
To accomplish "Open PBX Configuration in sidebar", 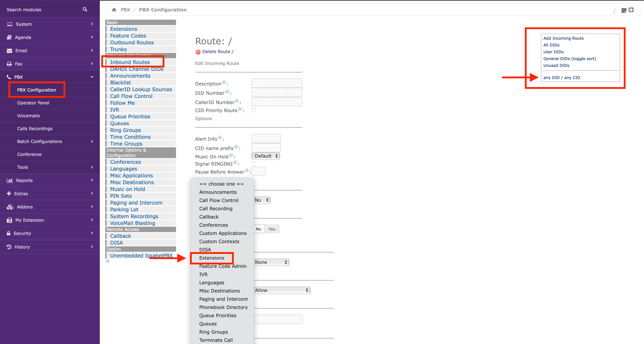I will tap(36, 90).
